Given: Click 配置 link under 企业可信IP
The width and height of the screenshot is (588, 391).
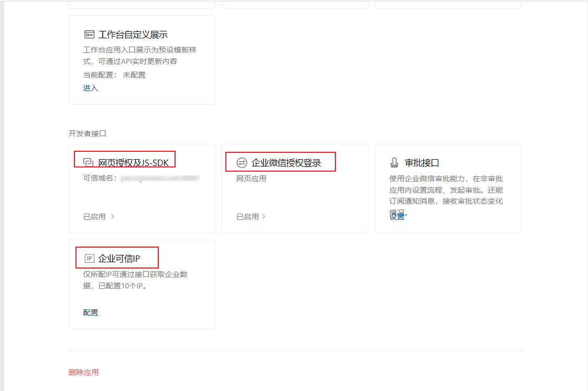Looking at the screenshot, I should [90, 312].
